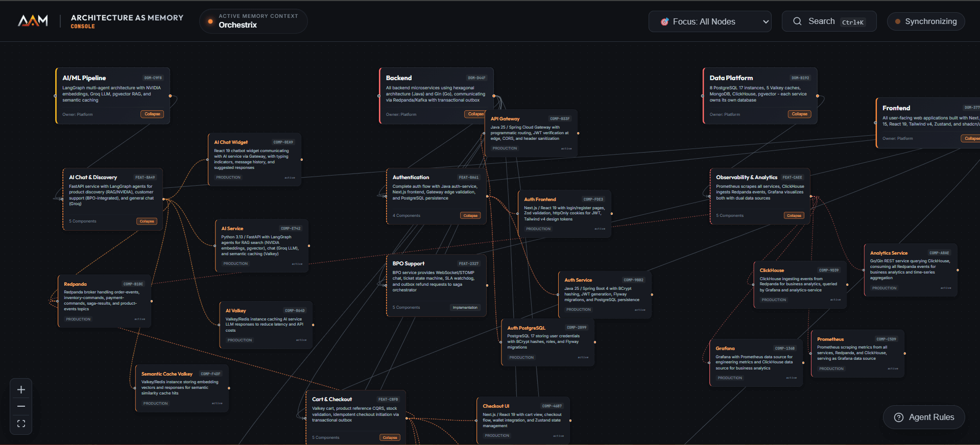Collapse the Data Platform domain
This screenshot has width=980, height=445.
[x=800, y=114]
